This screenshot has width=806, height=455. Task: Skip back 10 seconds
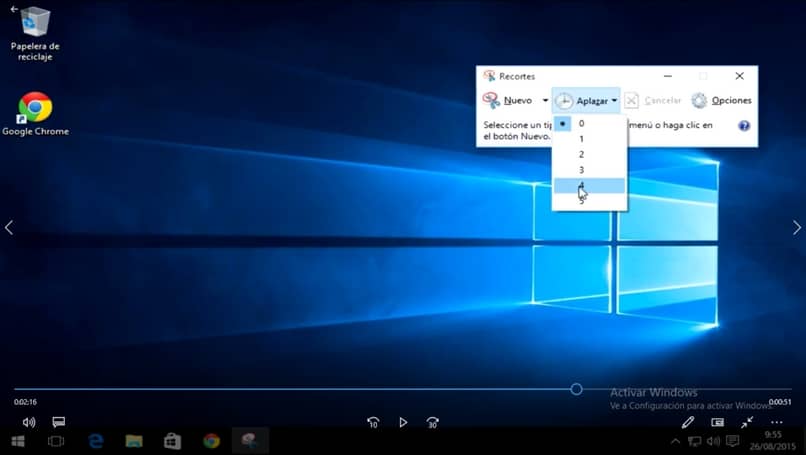[x=373, y=423]
